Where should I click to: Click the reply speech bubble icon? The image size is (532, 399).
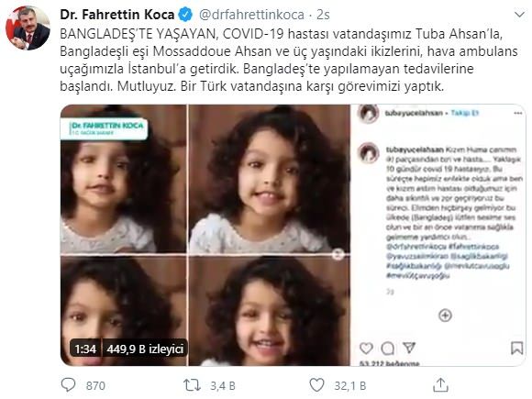[68, 385]
